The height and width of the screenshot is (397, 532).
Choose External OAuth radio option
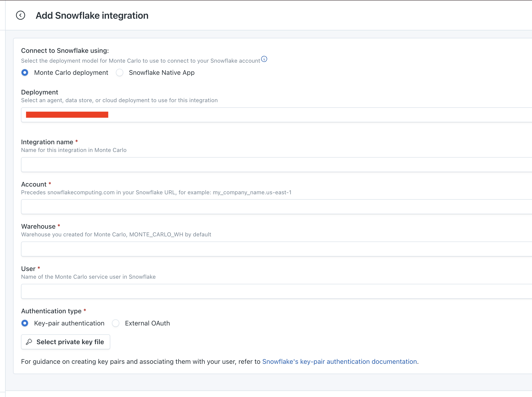coord(116,323)
